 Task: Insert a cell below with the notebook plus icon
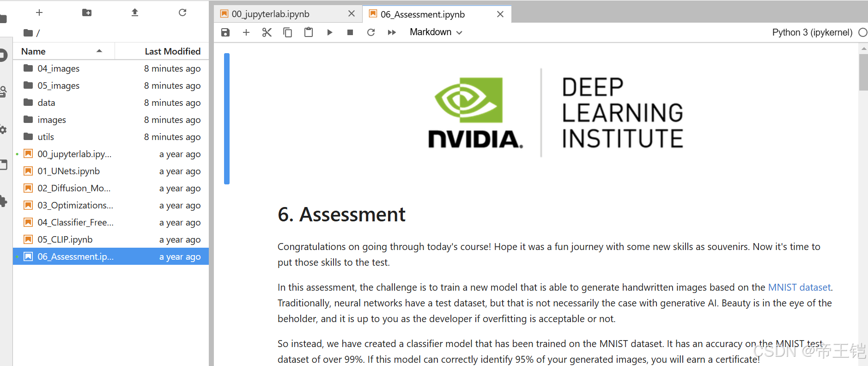coord(246,32)
